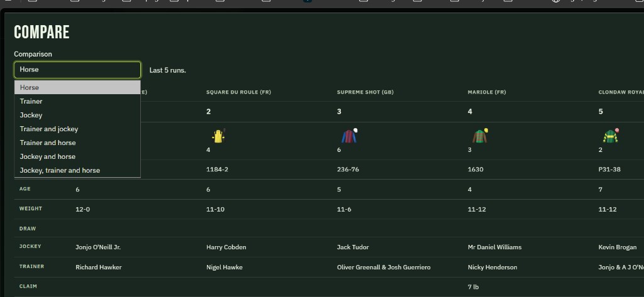Click jockey name Jonjo O'Neill Jr.

[x=98, y=247]
